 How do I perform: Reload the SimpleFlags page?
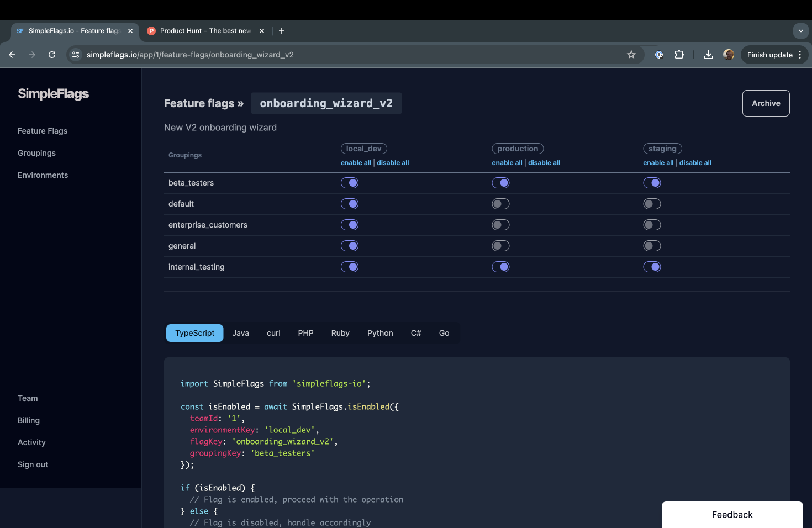[x=52, y=55]
